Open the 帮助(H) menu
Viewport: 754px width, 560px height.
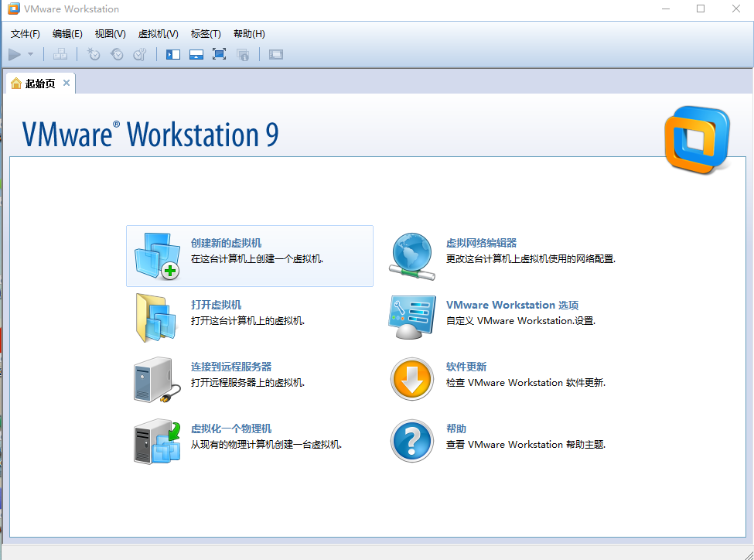point(249,34)
